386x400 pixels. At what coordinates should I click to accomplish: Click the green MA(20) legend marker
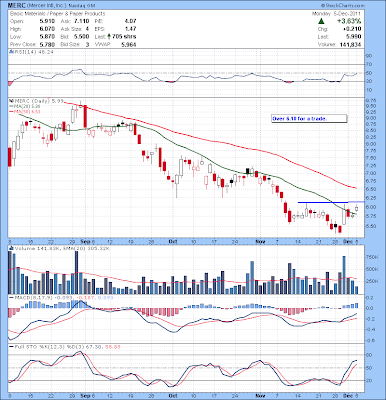coord(11,106)
